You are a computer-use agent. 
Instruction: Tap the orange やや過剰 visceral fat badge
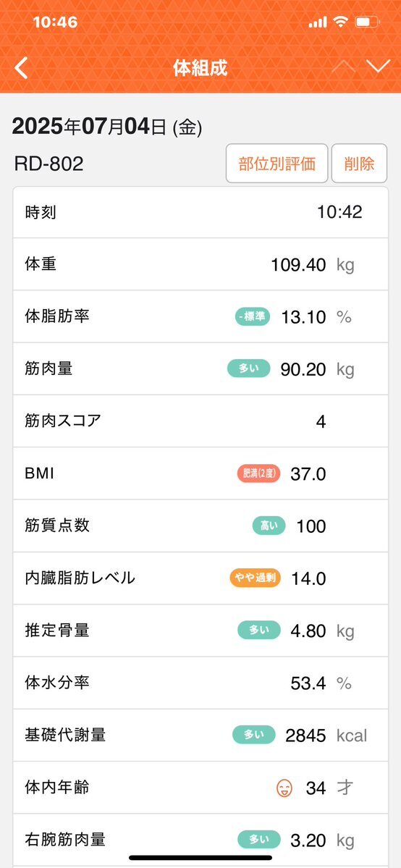coord(256,578)
